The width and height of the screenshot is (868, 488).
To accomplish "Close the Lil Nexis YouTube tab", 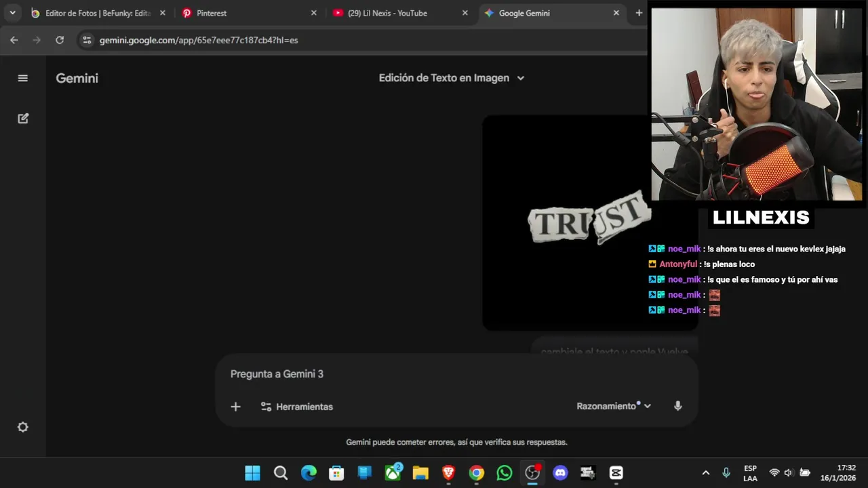I will [465, 13].
